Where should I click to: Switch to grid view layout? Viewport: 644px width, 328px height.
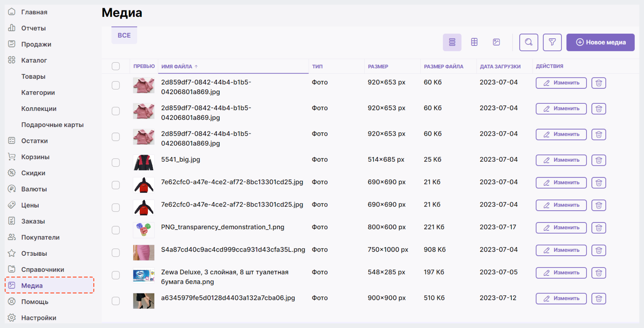(x=474, y=42)
